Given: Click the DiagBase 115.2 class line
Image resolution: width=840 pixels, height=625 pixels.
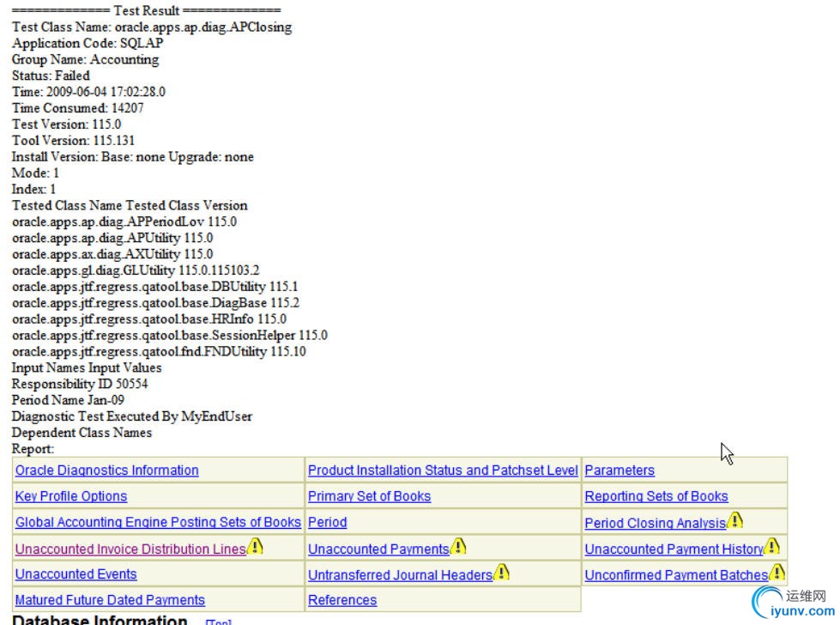Looking at the screenshot, I should click(155, 302).
